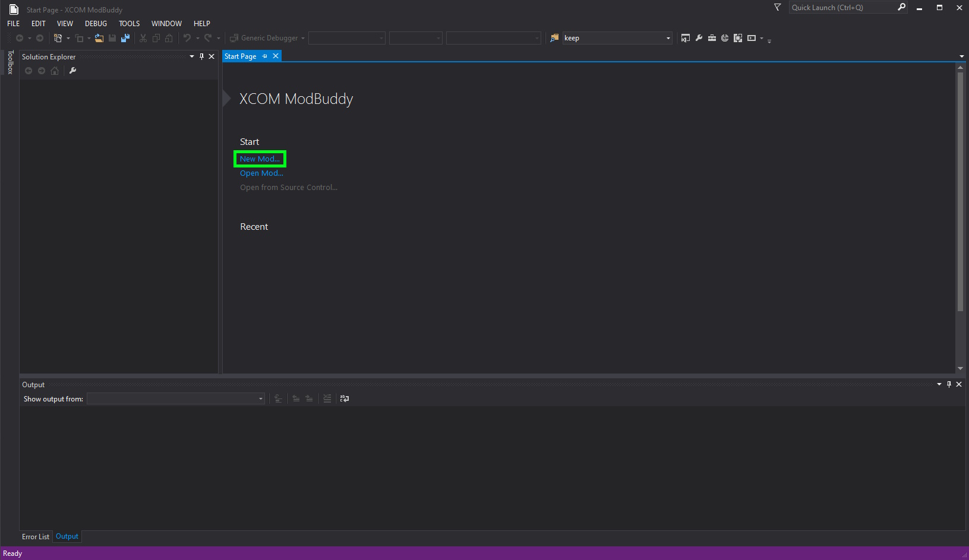
Task: Go to previous message in Output
Action: [296, 398]
